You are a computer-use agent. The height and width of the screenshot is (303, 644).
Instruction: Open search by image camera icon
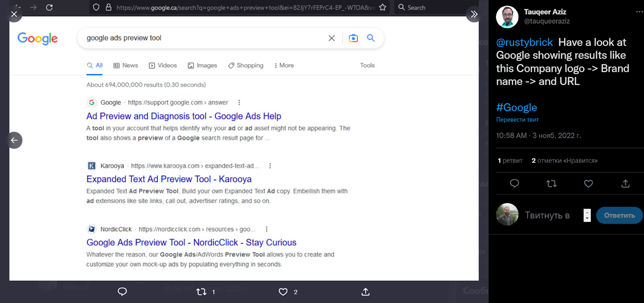click(353, 38)
